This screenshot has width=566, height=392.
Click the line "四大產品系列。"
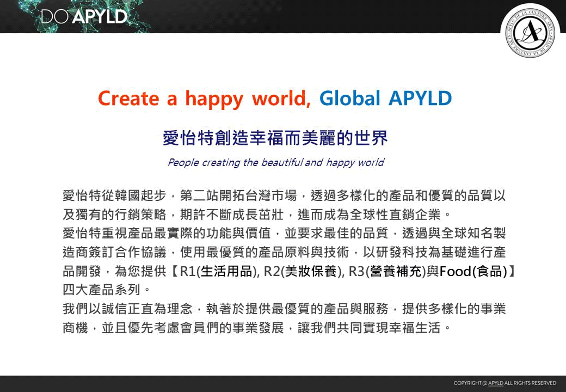click(107, 290)
